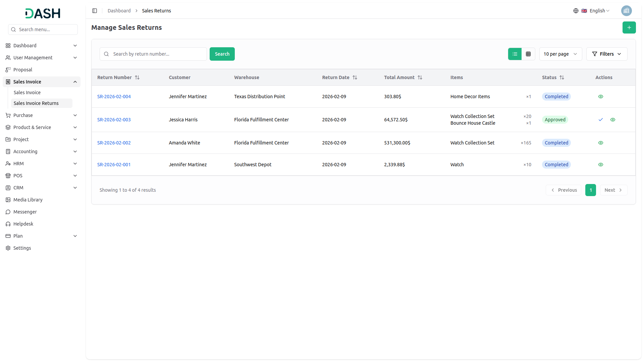Open return link SR-2026-02-002

click(114, 143)
